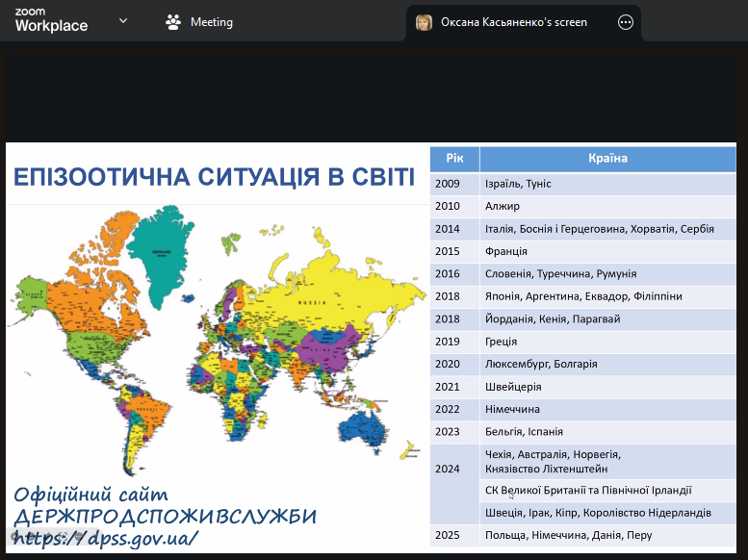748x560 pixels.
Task: Switch to the Meeting tab
Action: (211, 22)
